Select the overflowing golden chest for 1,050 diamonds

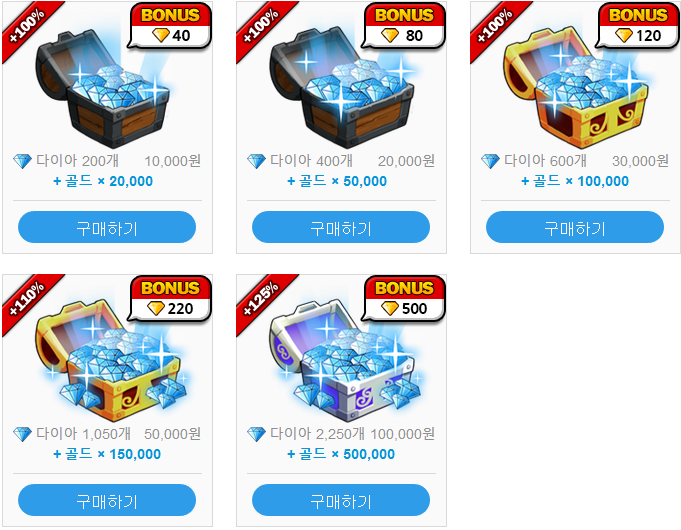pos(111,361)
